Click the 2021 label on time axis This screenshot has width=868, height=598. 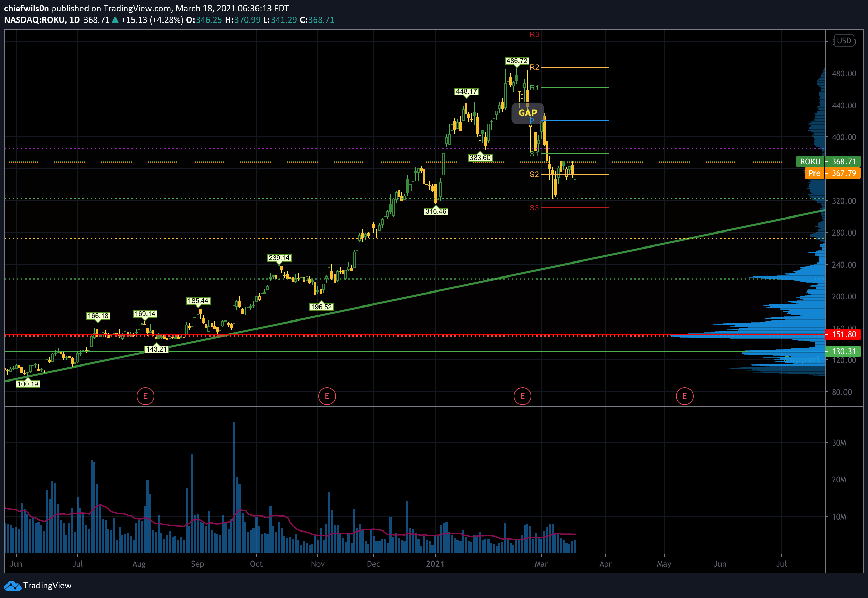(x=435, y=564)
